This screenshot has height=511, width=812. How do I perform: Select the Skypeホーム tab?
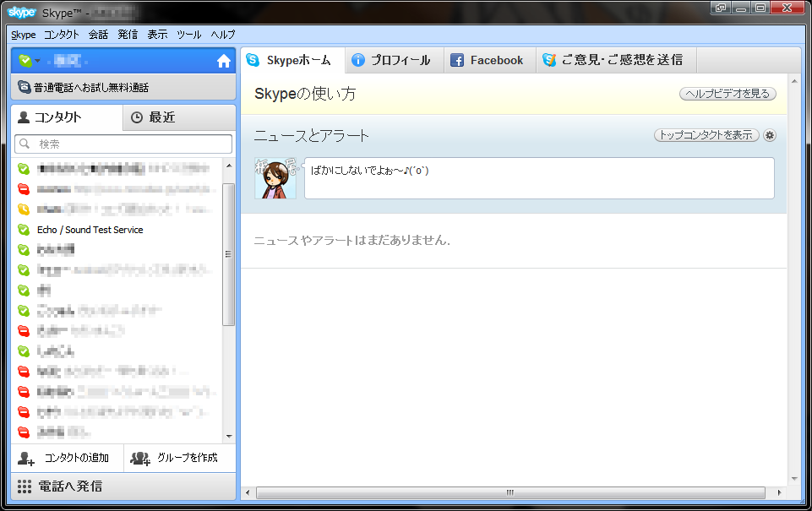coord(292,60)
